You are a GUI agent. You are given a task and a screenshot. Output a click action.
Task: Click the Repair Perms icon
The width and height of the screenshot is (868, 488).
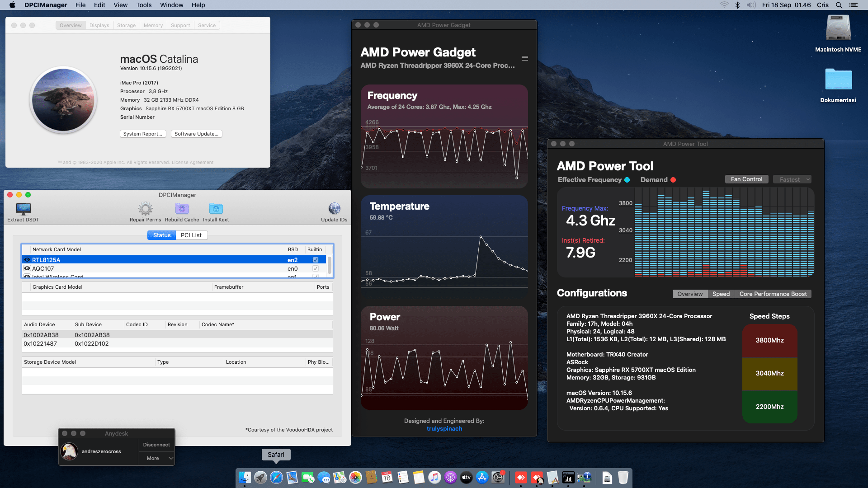145,209
